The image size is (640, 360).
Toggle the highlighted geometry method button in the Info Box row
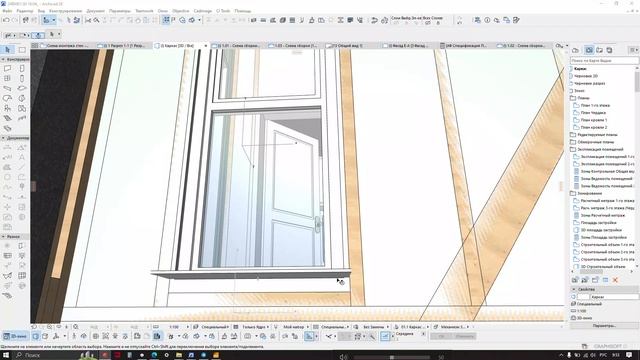point(38,35)
